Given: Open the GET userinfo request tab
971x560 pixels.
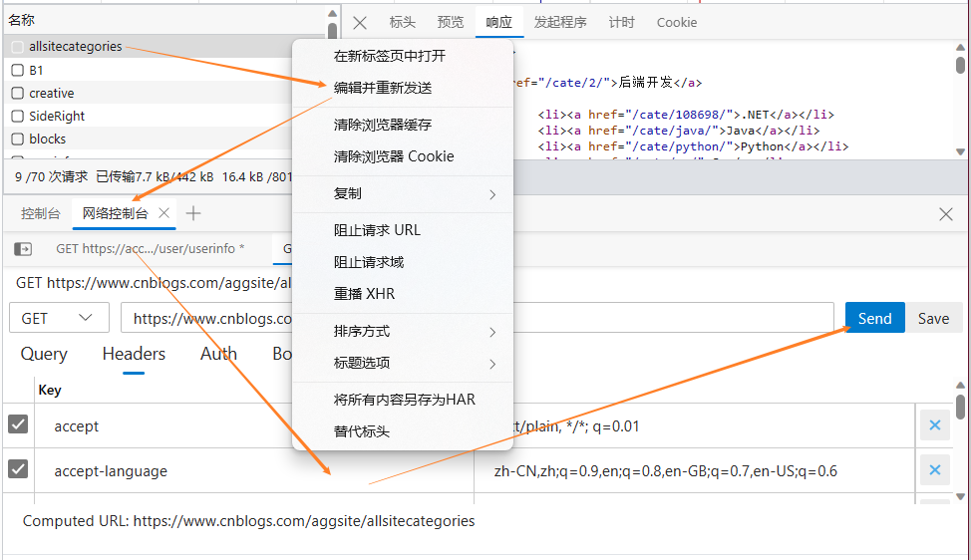Looking at the screenshot, I should [151, 249].
